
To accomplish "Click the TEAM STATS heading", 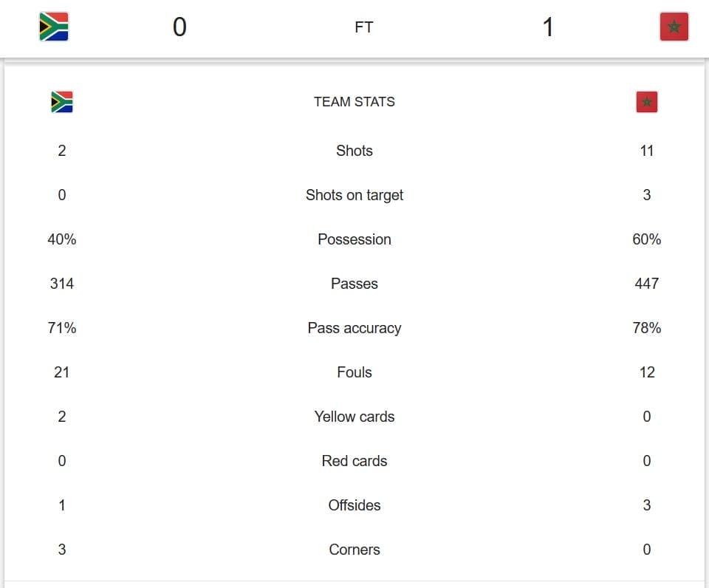I will click(x=354, y=102).
